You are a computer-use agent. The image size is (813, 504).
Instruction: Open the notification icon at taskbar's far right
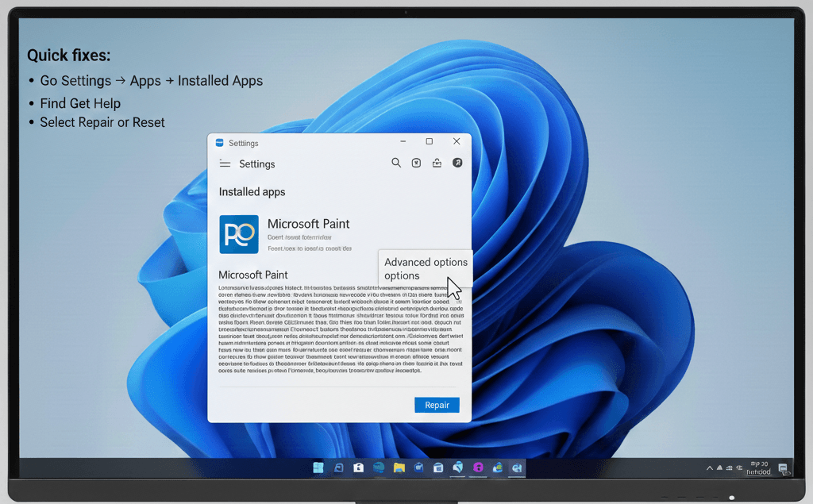coord(783,468)
